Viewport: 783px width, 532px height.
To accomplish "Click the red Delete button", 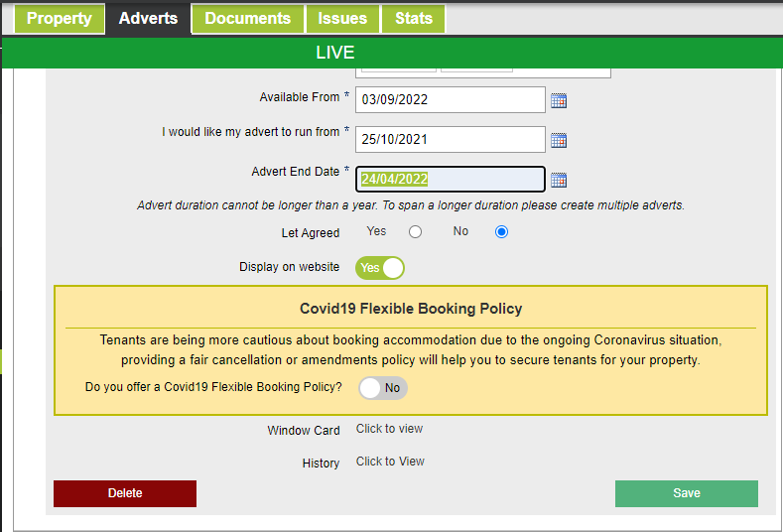I will pos(125,493).
